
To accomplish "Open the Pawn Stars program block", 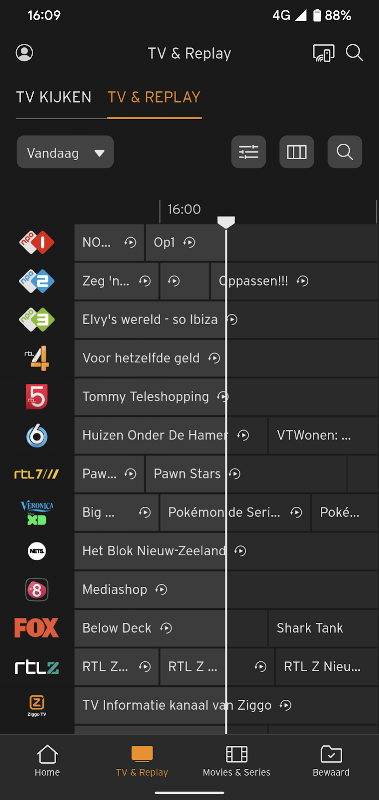I will click(x=246, y=474).
